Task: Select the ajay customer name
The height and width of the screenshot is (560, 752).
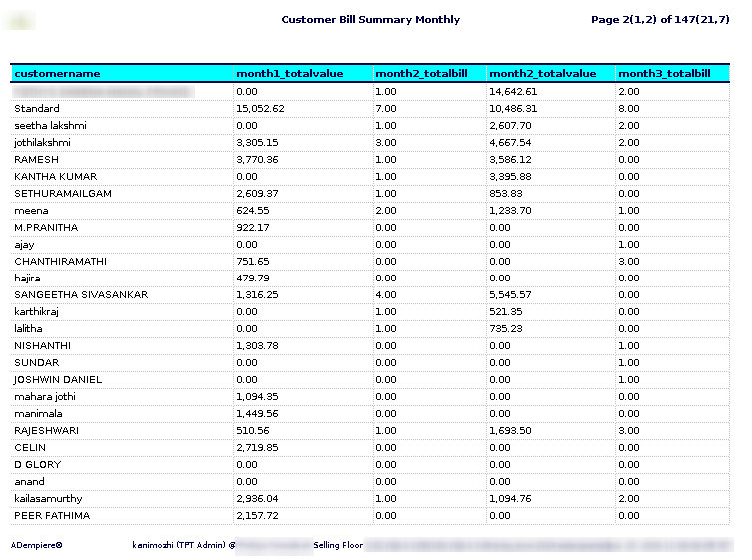Action: click(x=24, y=245)
